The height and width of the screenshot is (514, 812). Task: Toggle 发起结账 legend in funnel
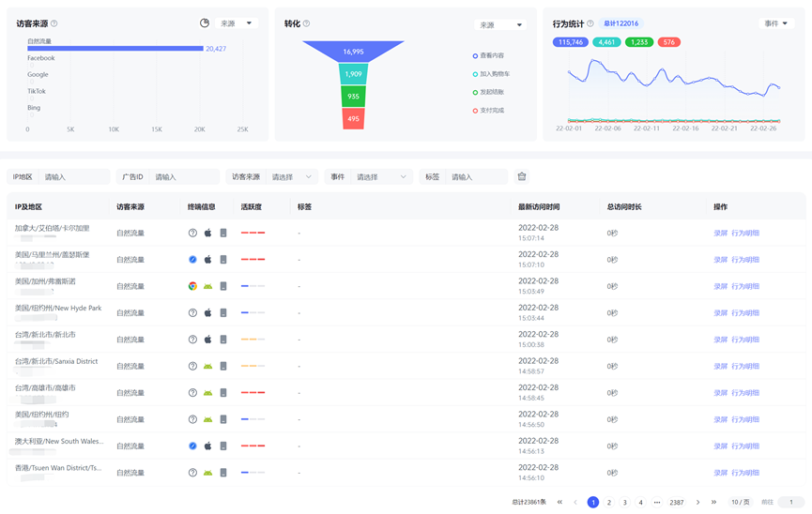488,92
